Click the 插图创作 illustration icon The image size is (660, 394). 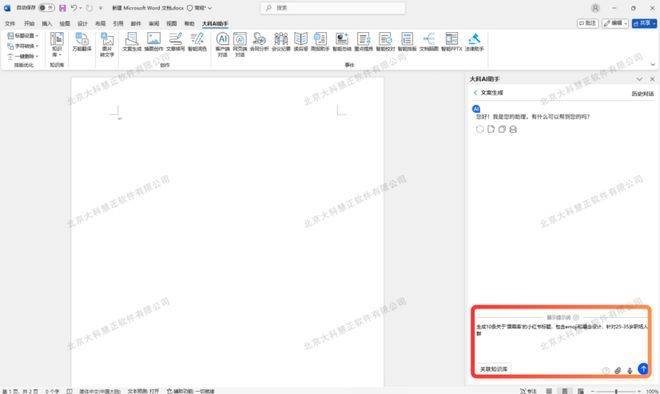[x=154, y=42]
